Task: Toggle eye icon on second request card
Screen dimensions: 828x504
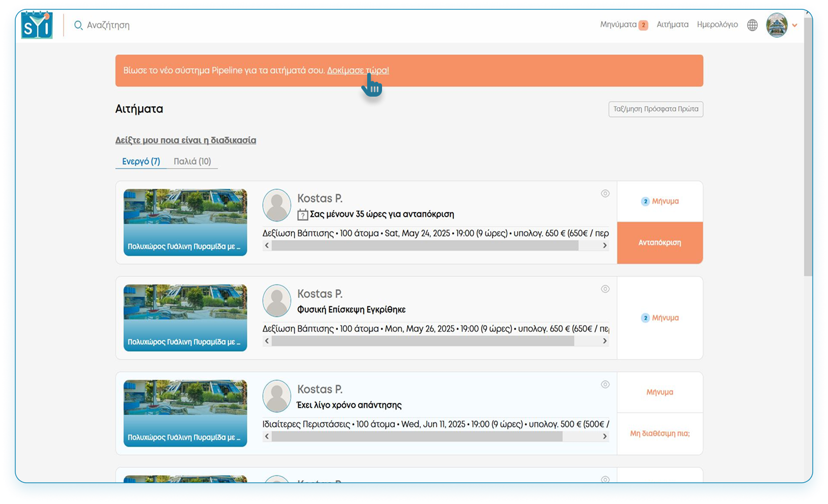Action: pos(605,289)
